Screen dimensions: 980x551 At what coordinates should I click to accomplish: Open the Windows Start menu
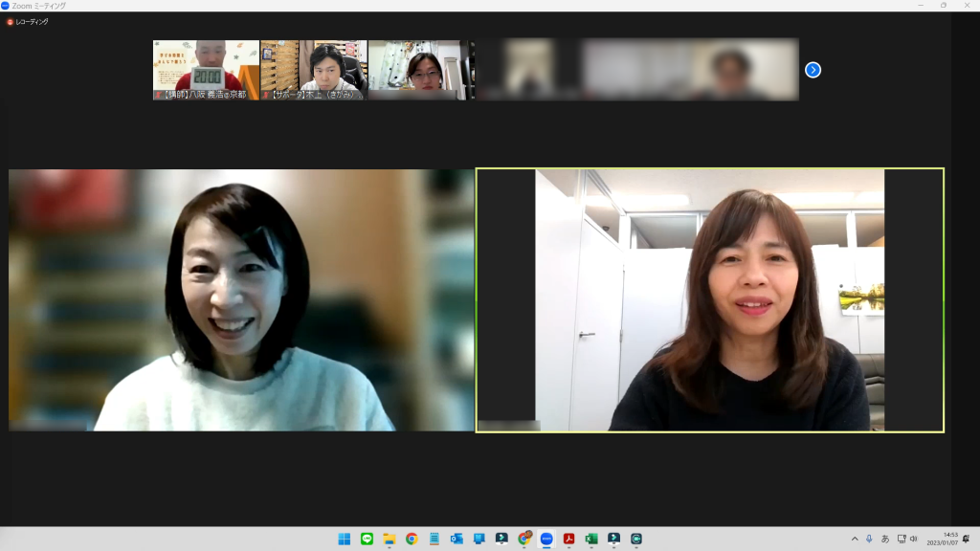[344, 539]
